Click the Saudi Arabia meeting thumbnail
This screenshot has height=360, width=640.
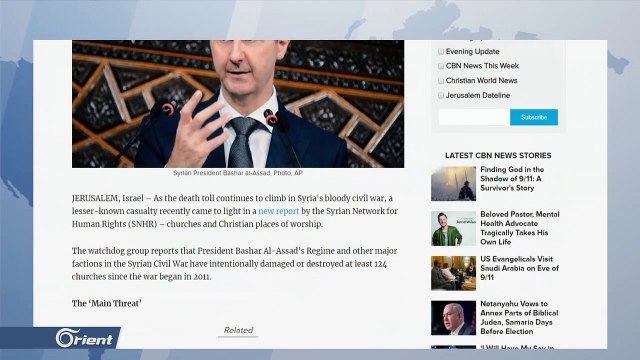(453, 273)
